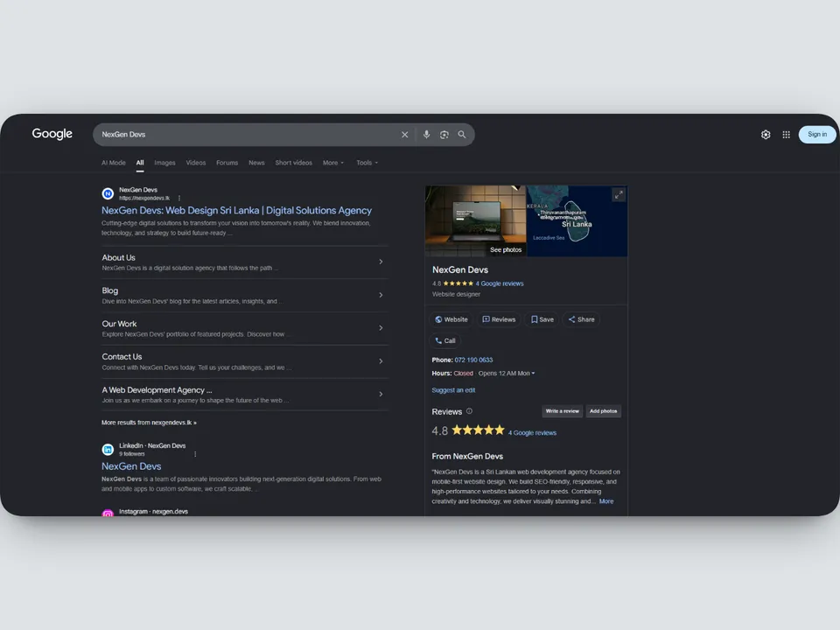Screen dimensions: 840x630
Task: Expand Blog sitelink chevron
Action: point(381,295)
